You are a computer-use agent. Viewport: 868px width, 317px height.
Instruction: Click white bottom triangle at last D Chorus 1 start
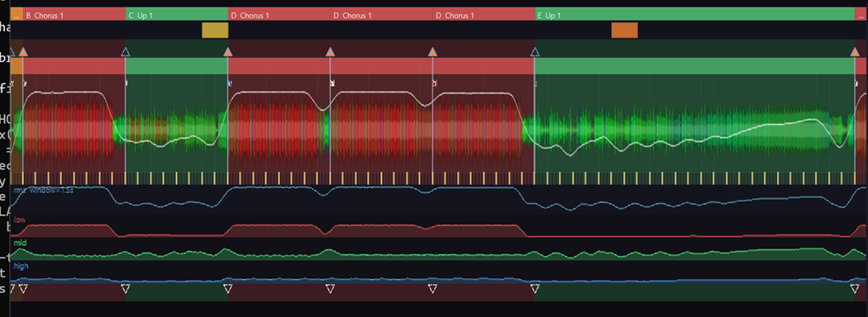tap(432, 288)
